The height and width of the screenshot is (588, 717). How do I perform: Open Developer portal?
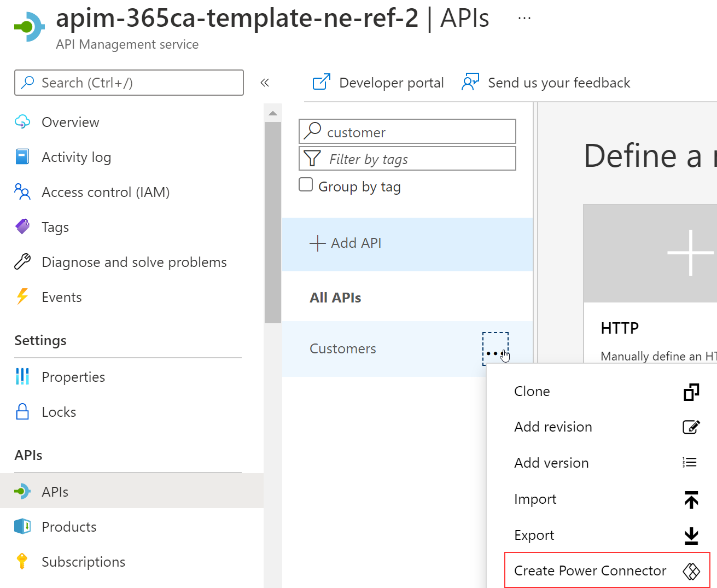(x=392, y=83)
